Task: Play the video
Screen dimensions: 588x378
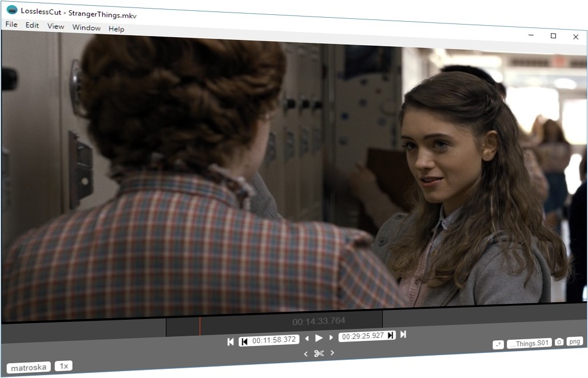Action: (x=319, y=338)
